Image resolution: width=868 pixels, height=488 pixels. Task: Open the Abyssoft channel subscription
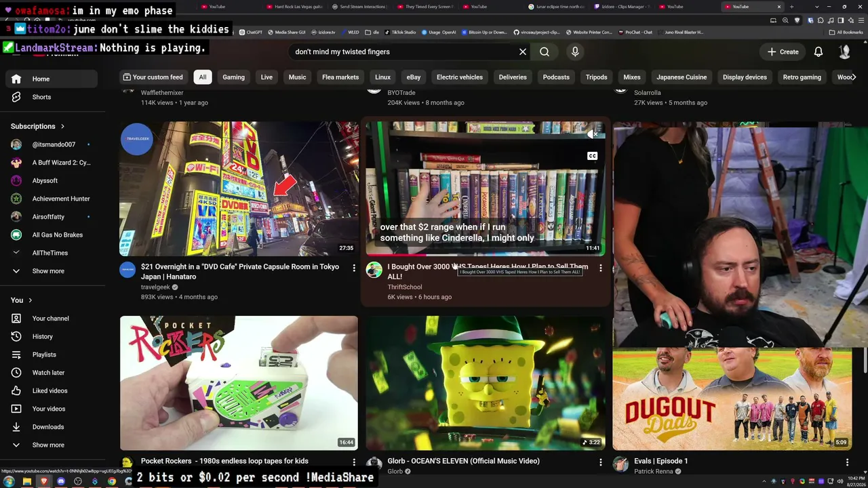click(x=52, y=181)
